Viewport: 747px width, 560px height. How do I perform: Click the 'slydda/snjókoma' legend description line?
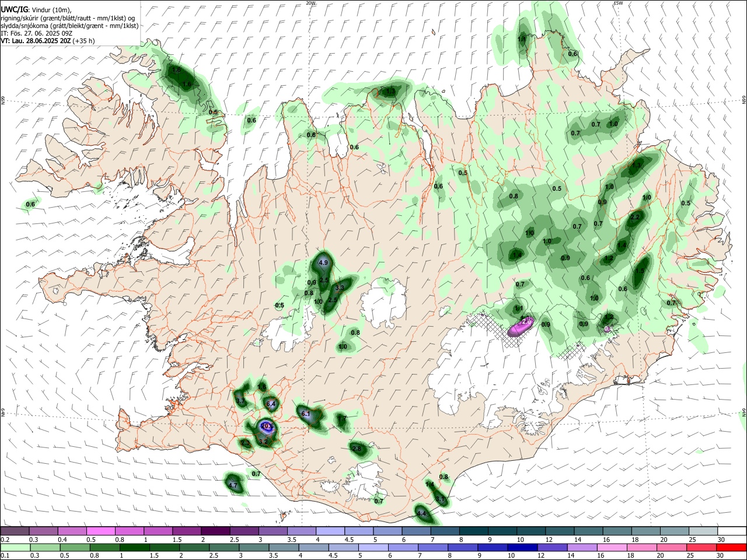click(70, 26)
